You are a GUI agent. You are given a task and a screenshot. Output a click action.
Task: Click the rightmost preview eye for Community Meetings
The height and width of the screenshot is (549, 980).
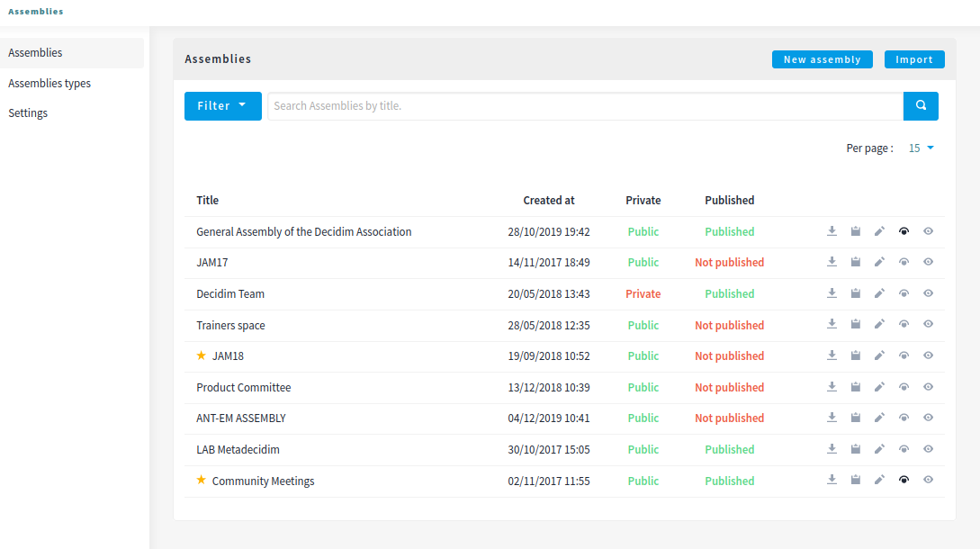click(x=928, y=481)
